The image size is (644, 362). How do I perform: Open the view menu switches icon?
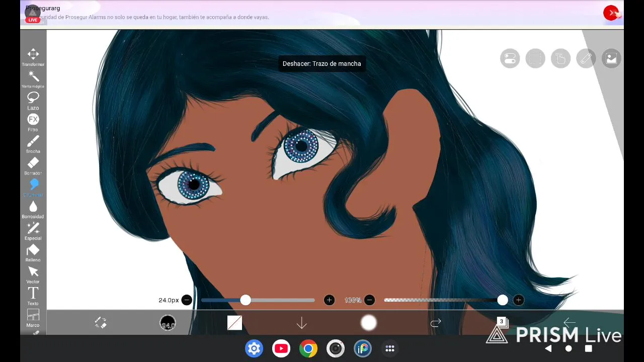[510, 58]
